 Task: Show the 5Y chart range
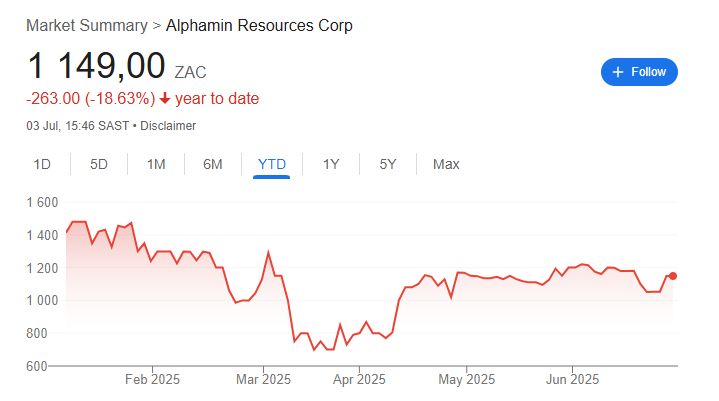[388, 164]
